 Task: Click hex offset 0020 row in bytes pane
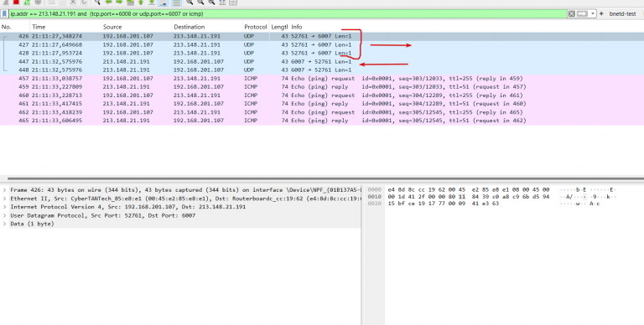coord(485,204)
